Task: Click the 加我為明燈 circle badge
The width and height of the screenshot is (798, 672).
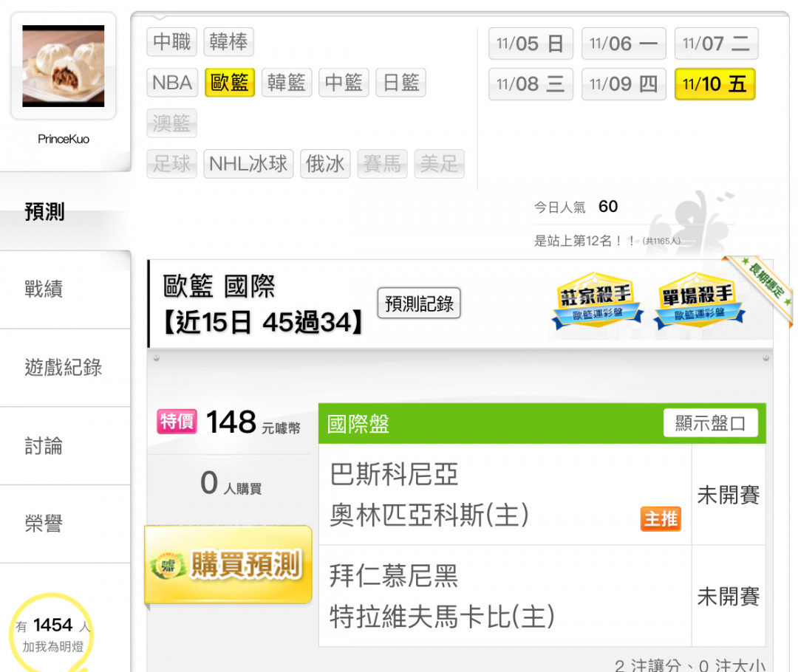Action: click(x=51, y=634)
